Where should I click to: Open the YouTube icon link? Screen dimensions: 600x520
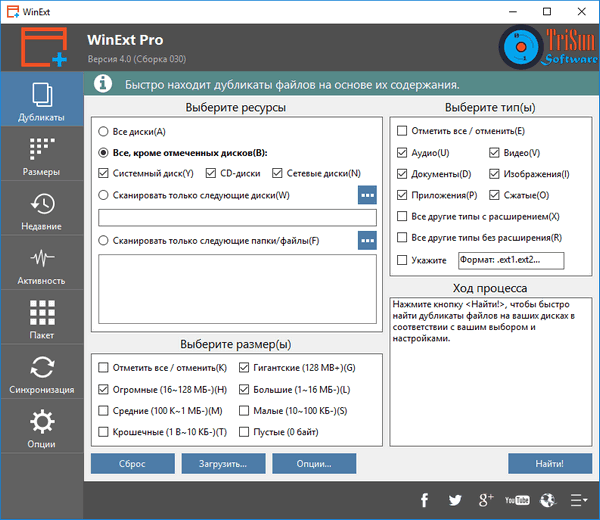tap(517, 500)
